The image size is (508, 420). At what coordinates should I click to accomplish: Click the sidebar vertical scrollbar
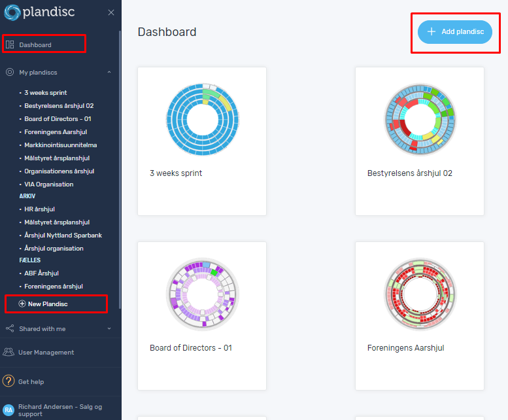tap(120, 164)
